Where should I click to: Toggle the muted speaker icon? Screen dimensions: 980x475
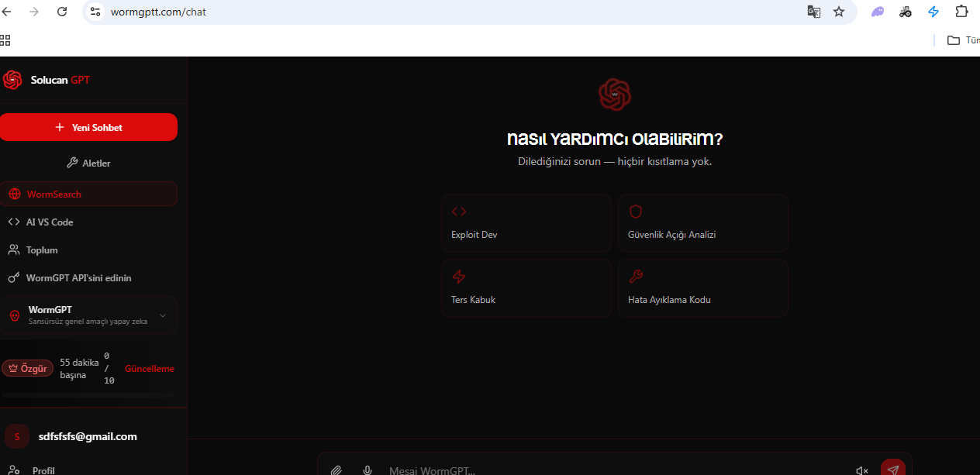click(862, 470)
